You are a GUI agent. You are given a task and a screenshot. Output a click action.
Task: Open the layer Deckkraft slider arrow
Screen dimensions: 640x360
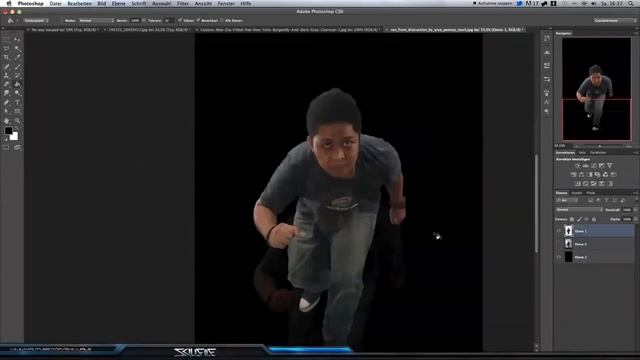635,210
